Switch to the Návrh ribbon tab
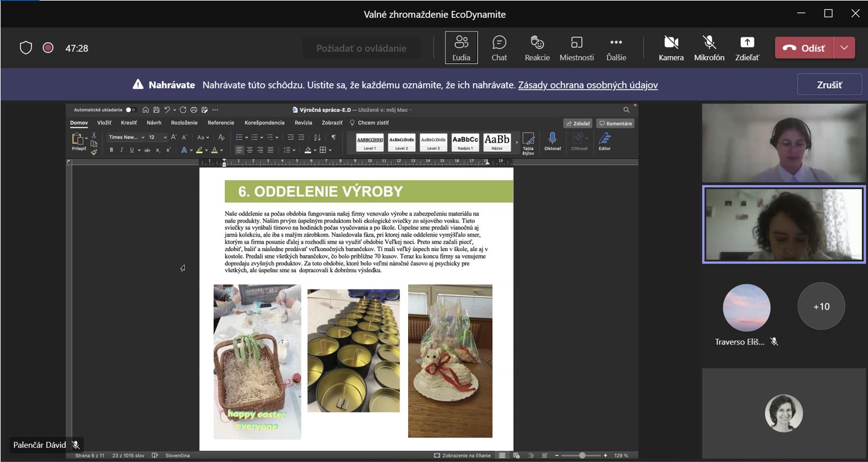Screen dimensions: 868x462 click(x=154, y=123)
